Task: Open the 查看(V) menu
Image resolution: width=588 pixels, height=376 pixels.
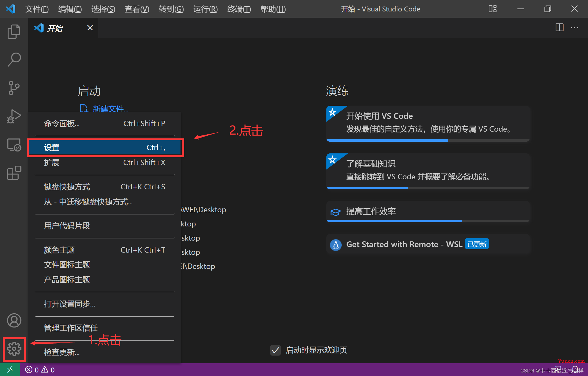Action: 137,9
